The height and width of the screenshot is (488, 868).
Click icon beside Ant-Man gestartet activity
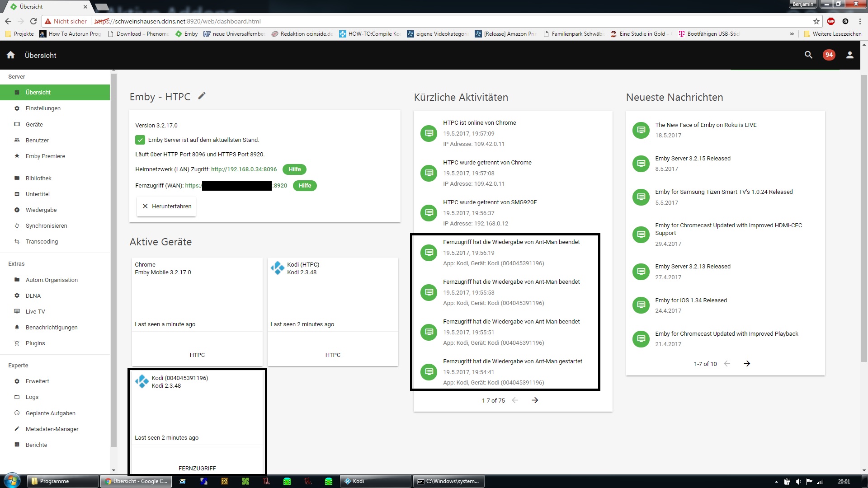coord(429,372)
